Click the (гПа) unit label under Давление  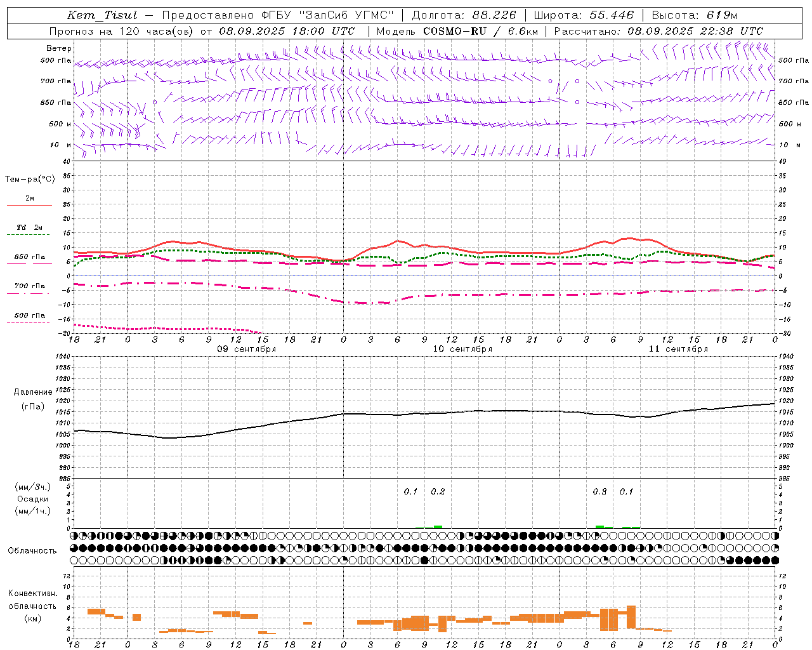(33, 407)
